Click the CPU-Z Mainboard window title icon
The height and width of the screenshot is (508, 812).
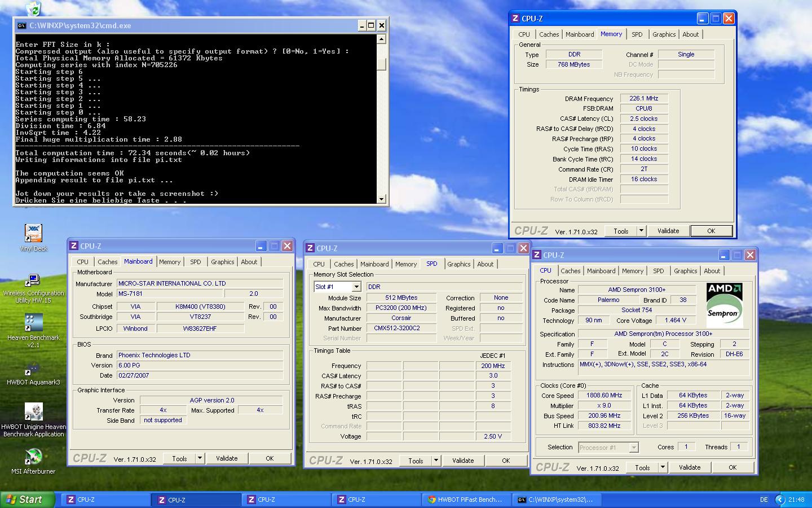(x=74, y=246)
